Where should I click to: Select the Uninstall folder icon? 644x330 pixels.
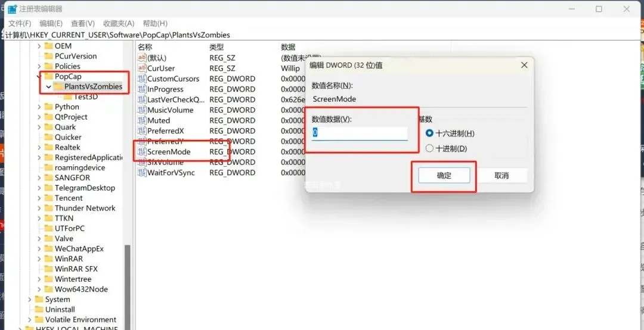click(x=39, y=310)
